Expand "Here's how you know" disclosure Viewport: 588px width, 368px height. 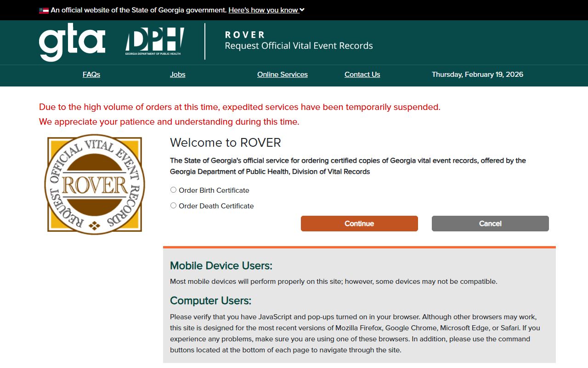click(266, 10)
